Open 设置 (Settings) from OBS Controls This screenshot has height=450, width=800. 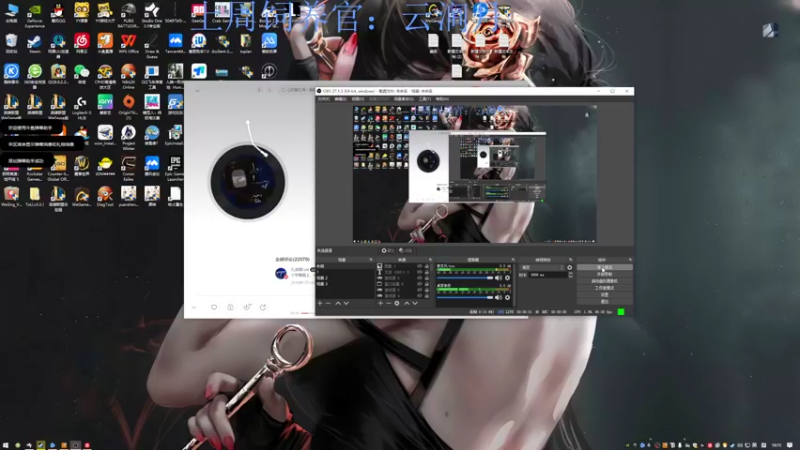[x=605, y=294]
